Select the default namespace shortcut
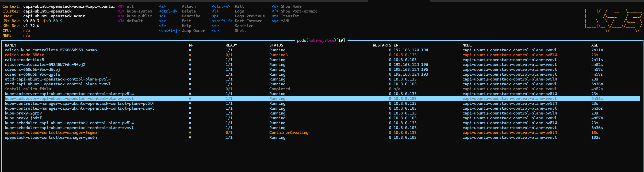This screenshot has height=172, width=644. pyautogui.click(x=134, y=21)
